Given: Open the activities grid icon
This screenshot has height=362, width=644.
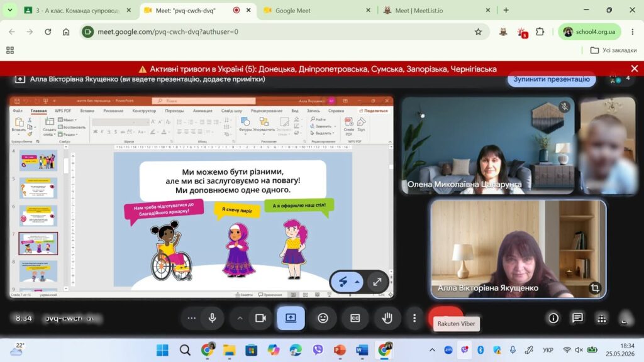Looking at the screenshot, I should [x=602, y=319].
